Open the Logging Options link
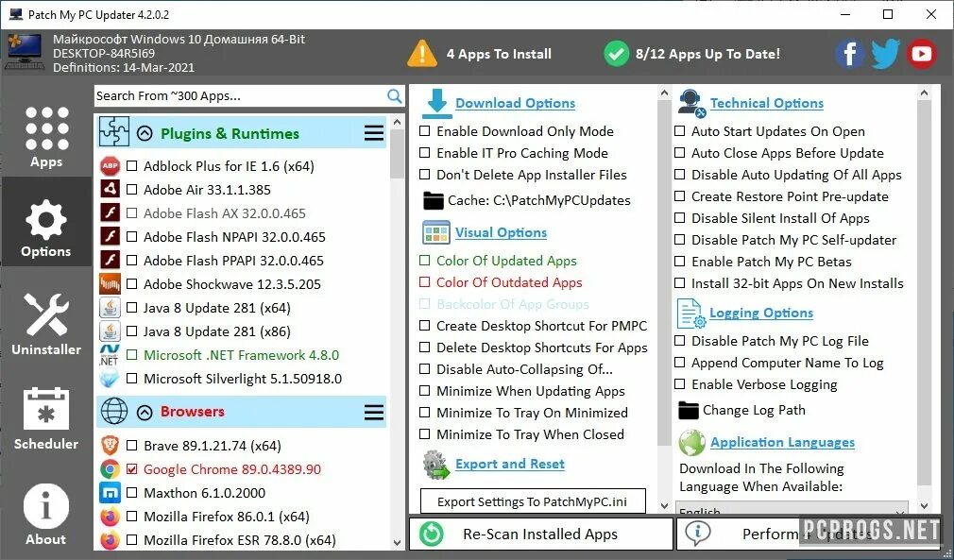The width and height of the screenshot is (954, 560). (761, 314)
